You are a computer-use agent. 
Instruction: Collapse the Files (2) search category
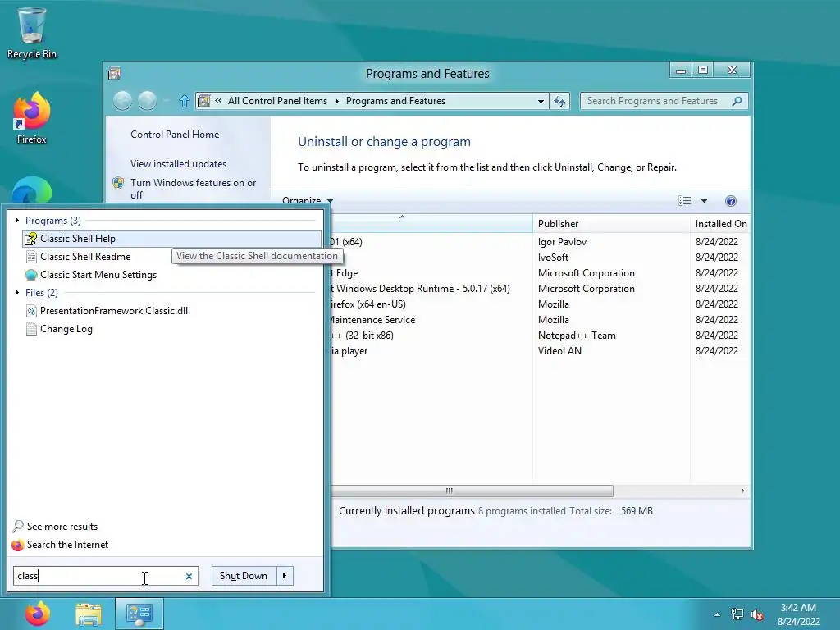pyautogui.click(x=17, y=293)
